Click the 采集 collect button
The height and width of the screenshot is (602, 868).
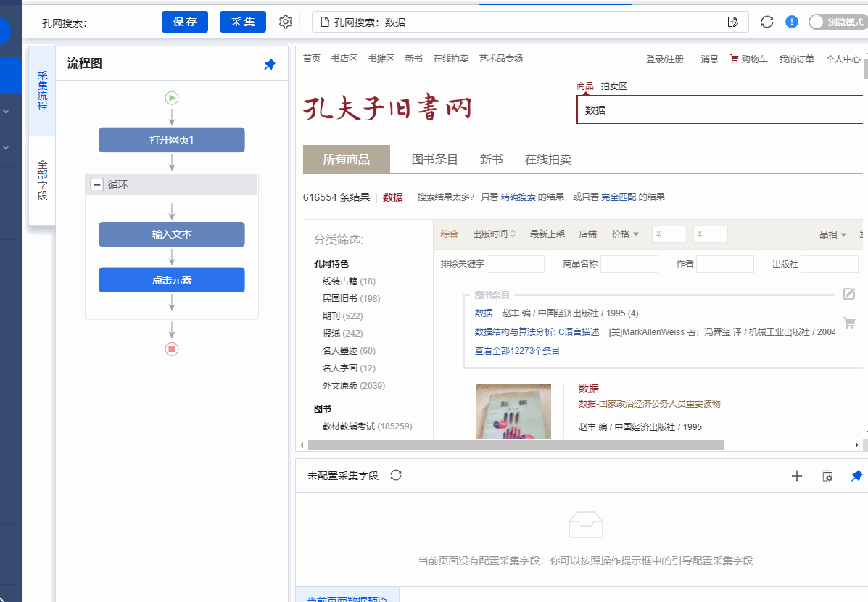coord(243,22)
